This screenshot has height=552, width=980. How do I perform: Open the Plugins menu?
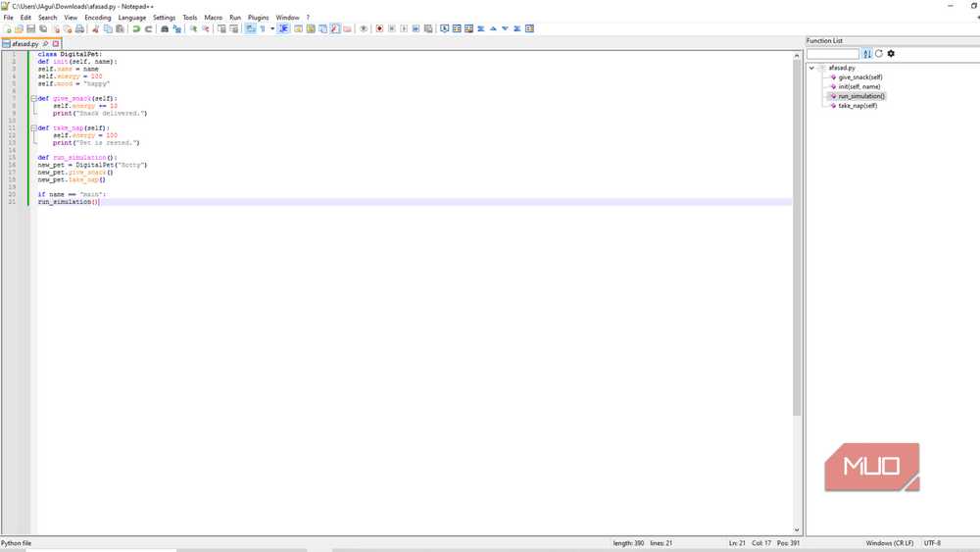pos(258,18)
